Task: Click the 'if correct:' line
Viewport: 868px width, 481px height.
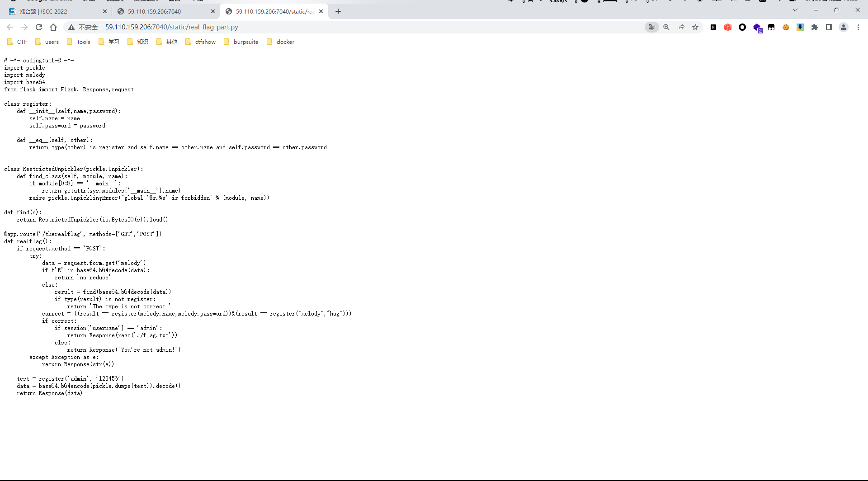Action: coord(59,321)
